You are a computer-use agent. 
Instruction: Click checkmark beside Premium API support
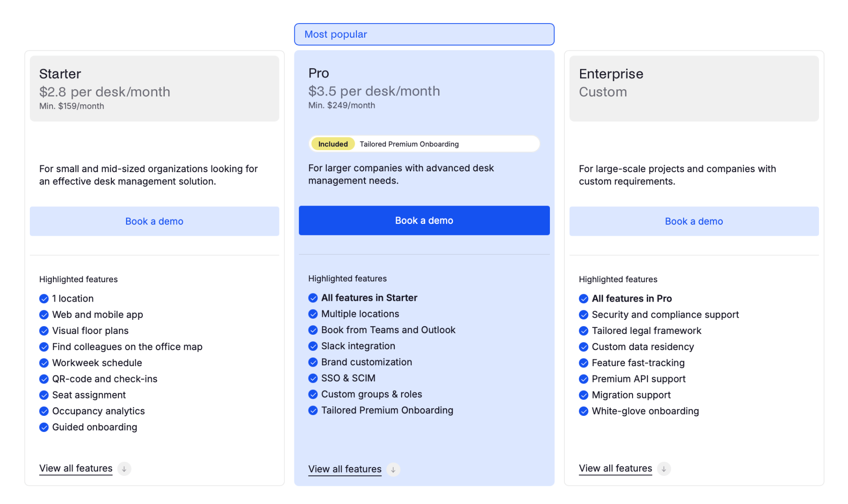(x=583, y=379)
